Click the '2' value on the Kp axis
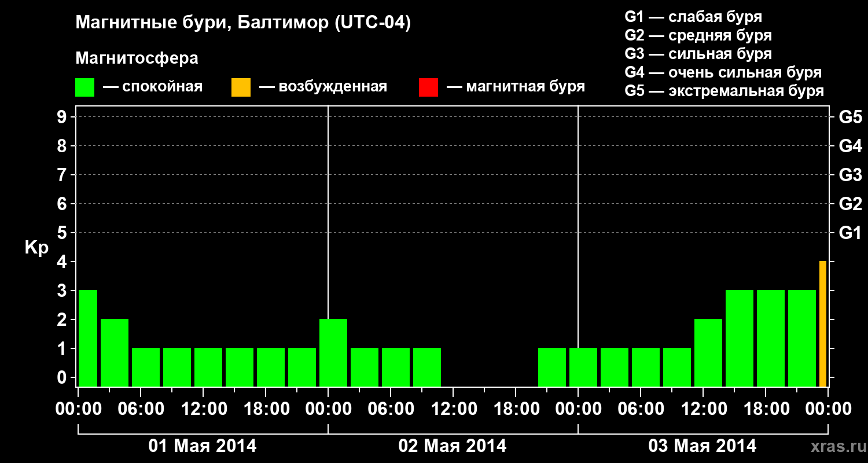868x463 pixels. click(x=63, y=320)
